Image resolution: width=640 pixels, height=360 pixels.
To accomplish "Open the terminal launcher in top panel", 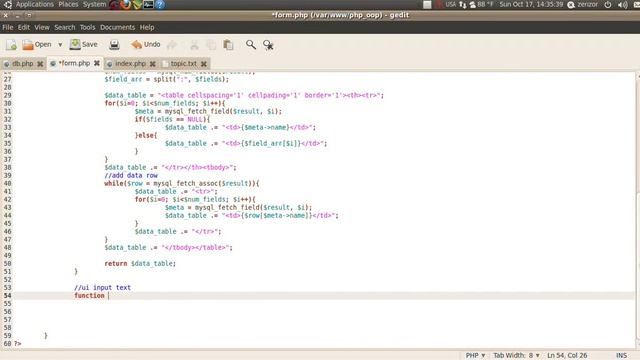I will tap(149, 4).
